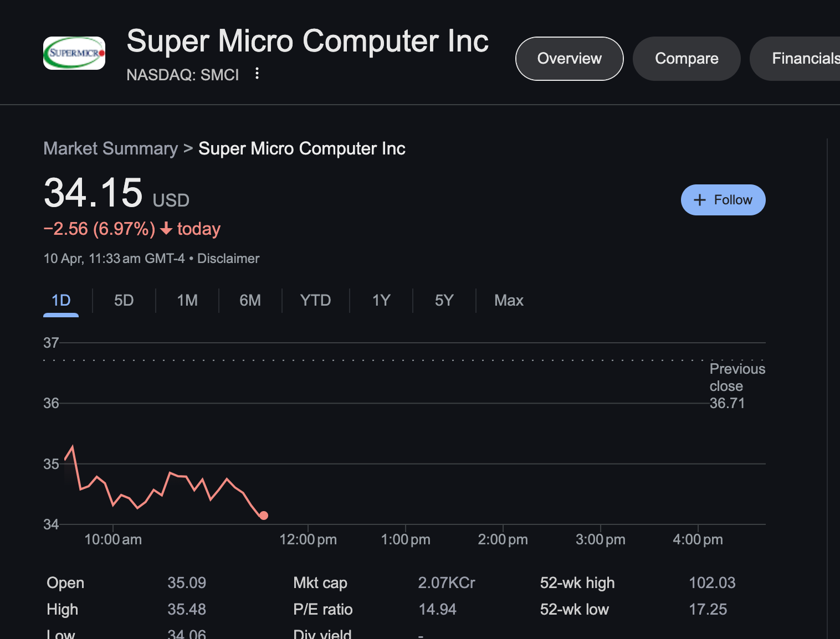Click the −2.56 (6.97%) price change text
Screen dimensions: 840x639
point(99,229)
